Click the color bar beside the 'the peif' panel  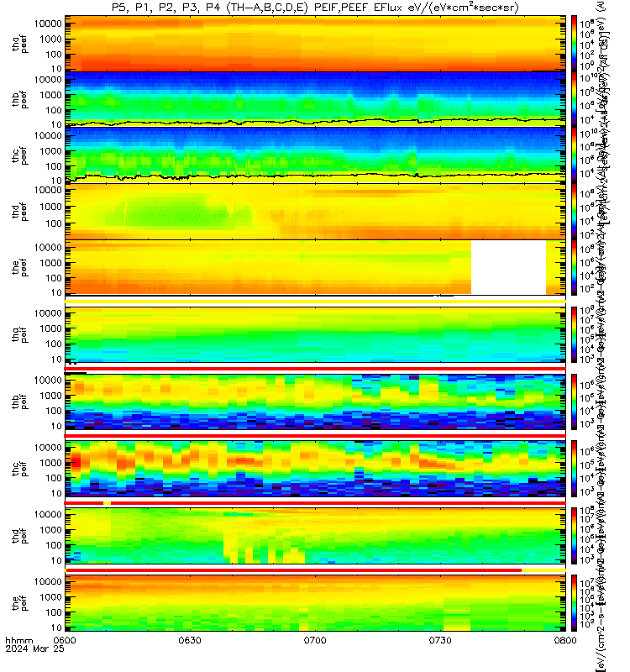pos(574,603)
